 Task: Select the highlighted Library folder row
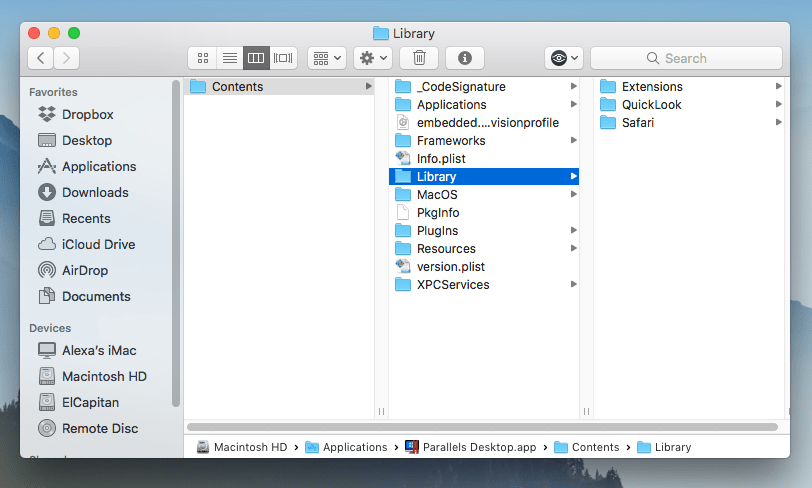point(484,177)
